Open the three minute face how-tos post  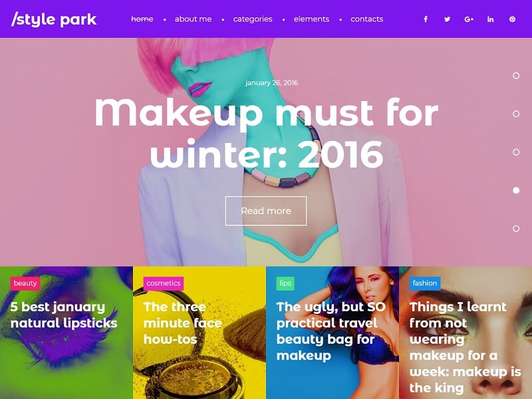182,323
